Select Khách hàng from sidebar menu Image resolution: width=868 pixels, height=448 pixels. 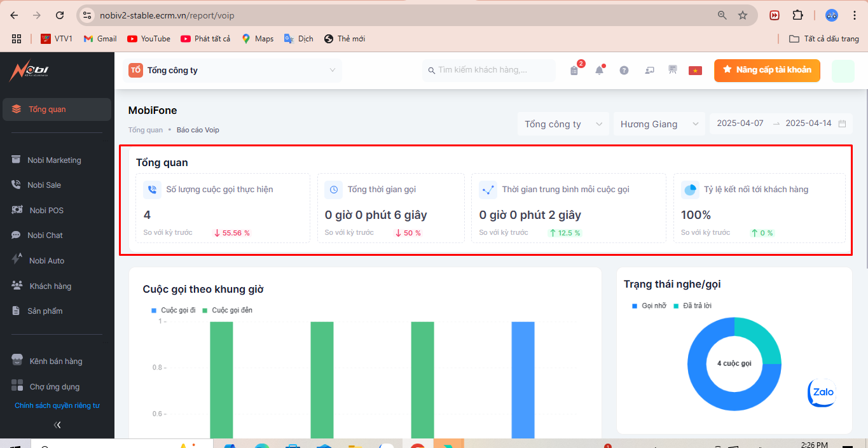click(x=50, y=286)
